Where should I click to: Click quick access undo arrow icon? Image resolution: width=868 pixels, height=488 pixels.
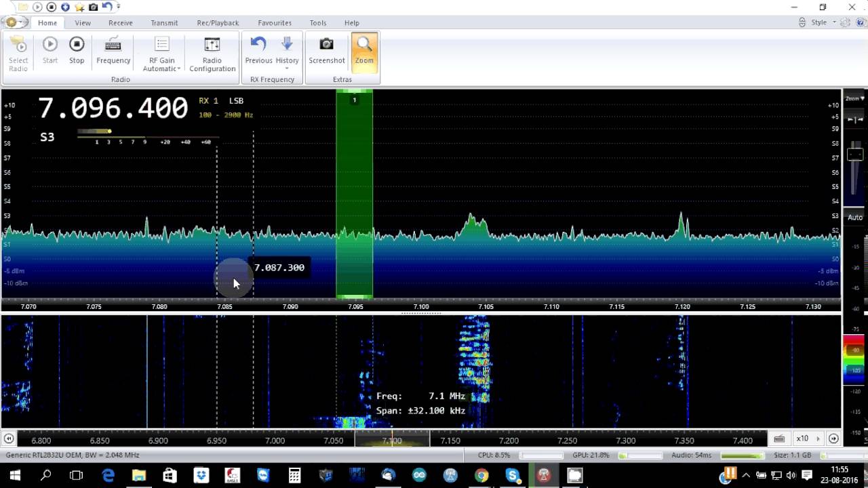pyautogui.click(x=107, y=7)
